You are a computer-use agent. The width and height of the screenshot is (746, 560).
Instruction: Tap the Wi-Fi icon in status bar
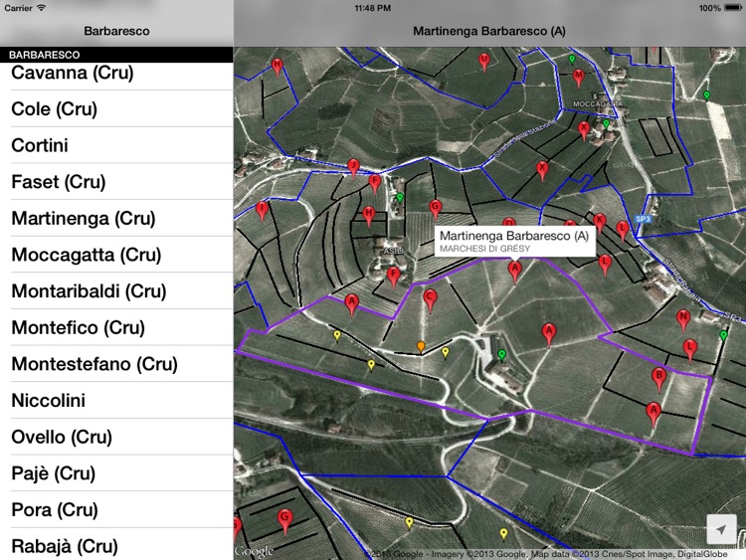[x=42, y=8]
